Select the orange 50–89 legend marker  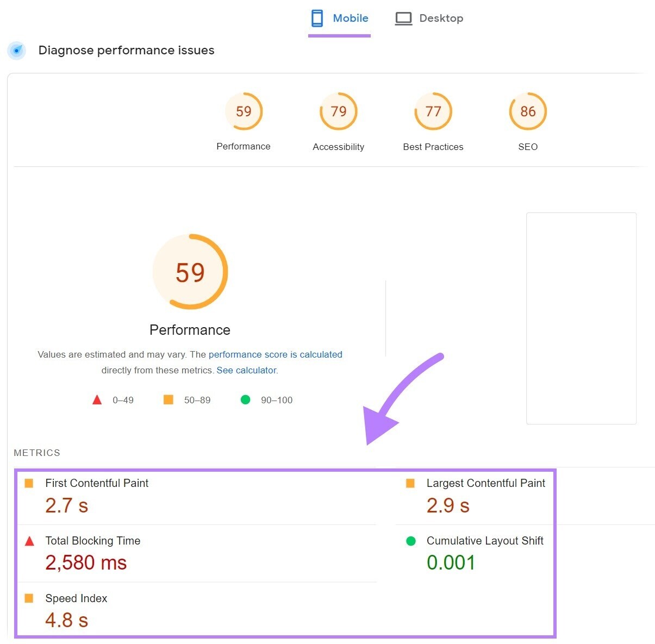pyautogui.click(x=168, y=400)
